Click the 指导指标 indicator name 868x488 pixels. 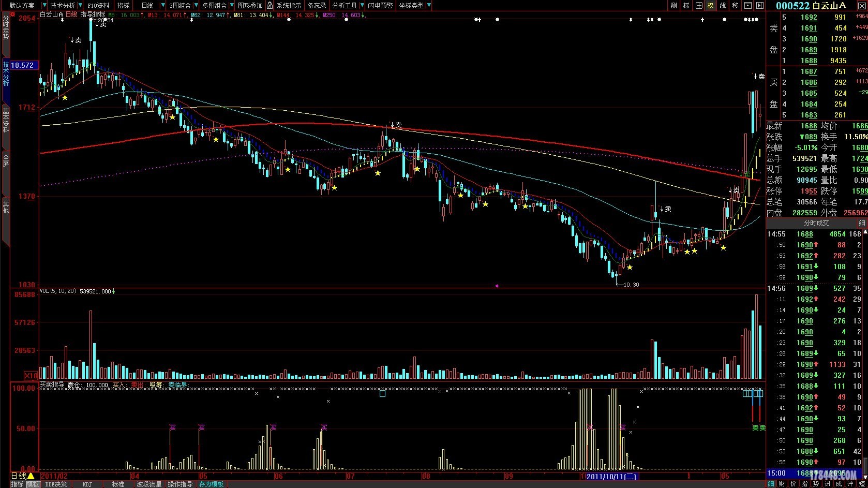[93, 14]
